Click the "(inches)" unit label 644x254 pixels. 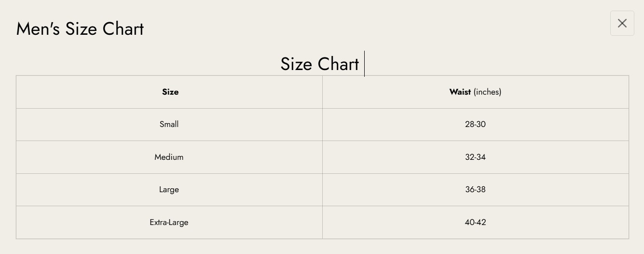487,92
